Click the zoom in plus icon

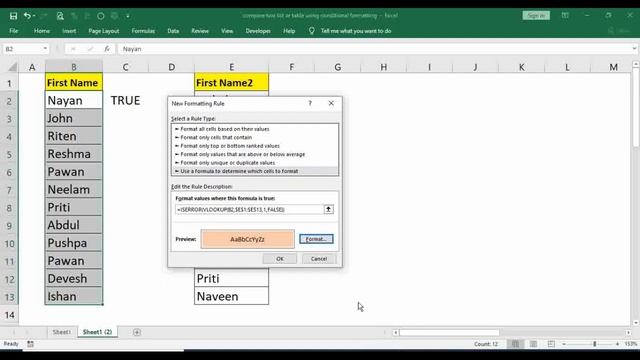coord(618,344)
